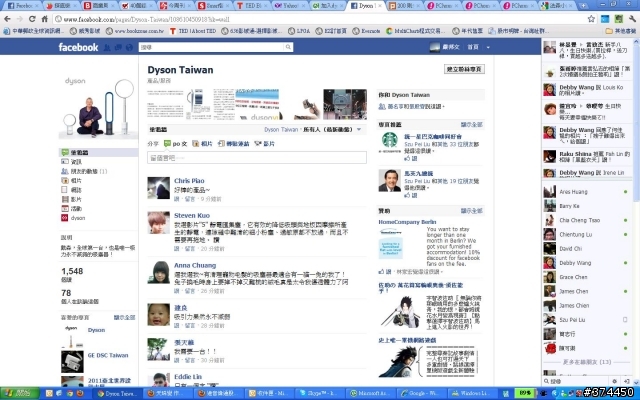Open chat settings gear at sidebar bottom
The width and height of the screenshot is (640, 400).
coord(614,381)
